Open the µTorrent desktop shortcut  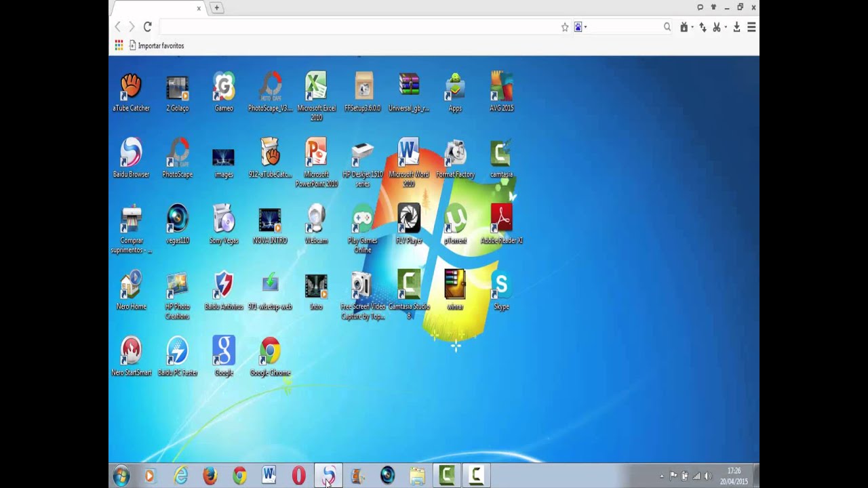pos(455,224)
